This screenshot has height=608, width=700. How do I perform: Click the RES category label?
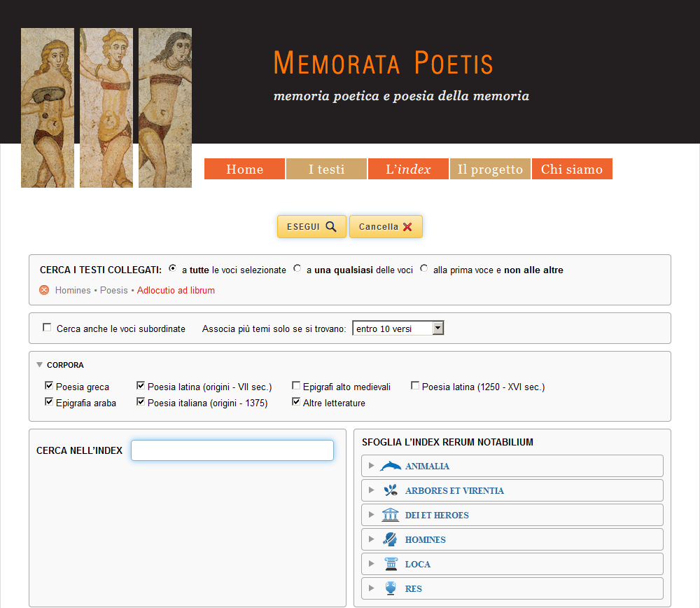click(414, 589)
